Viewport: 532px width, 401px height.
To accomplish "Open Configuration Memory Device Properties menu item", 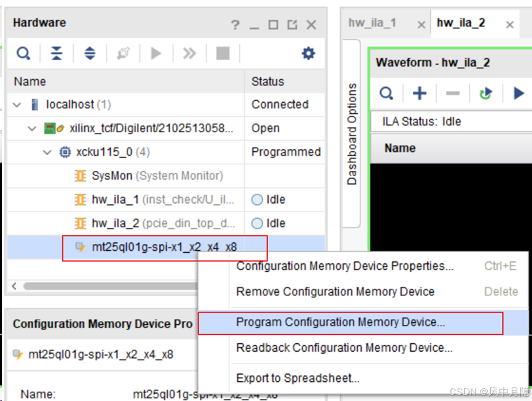I will click(x=363, y=266).
